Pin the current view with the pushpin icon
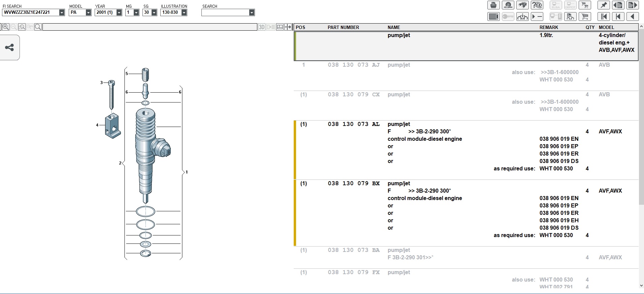644x294 pixels. (604, 5)
